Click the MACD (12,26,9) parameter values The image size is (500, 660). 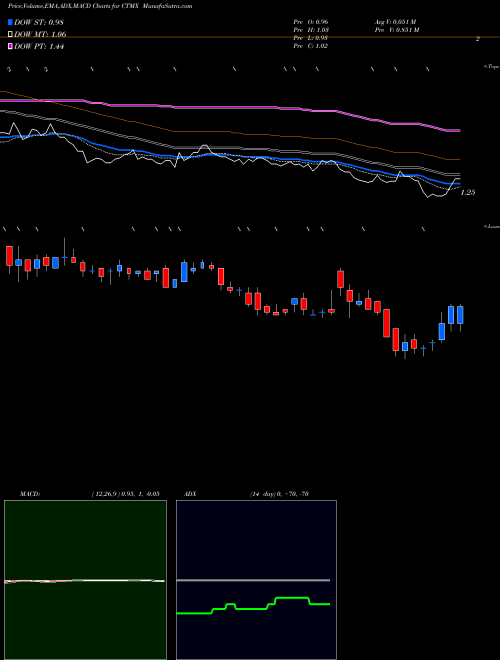tap(125, 494)
